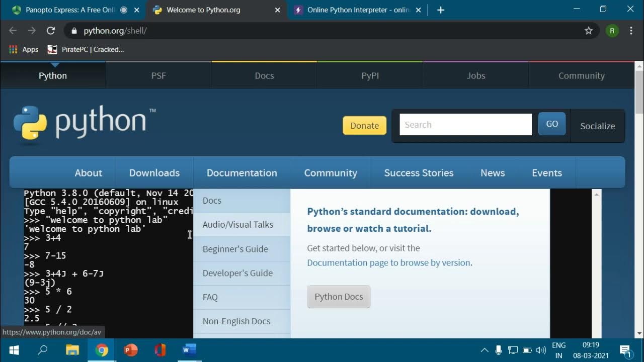Viewport: 644px width, 362px height.
Task: Click the browser back arrow
Action: tap(13, 31)
